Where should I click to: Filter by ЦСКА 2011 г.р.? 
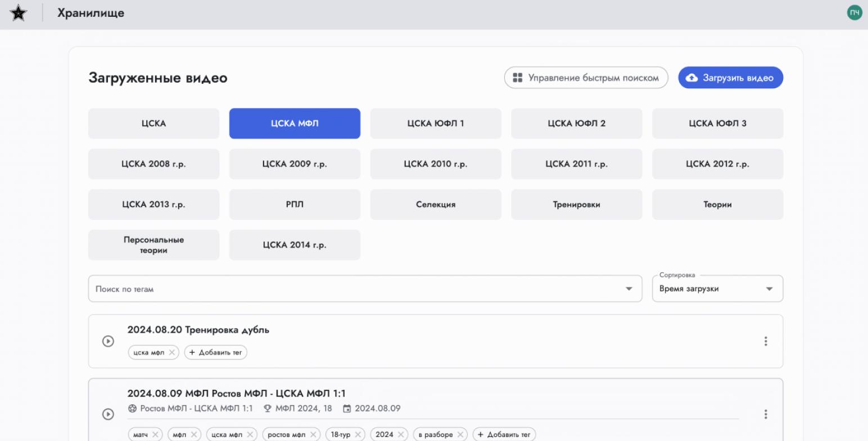576,164
